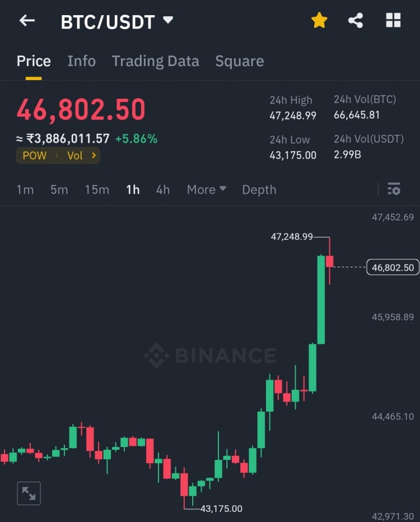420x522 pixels.
Task: Switch chart to 5m interval
Action: (x=59, y=190)
